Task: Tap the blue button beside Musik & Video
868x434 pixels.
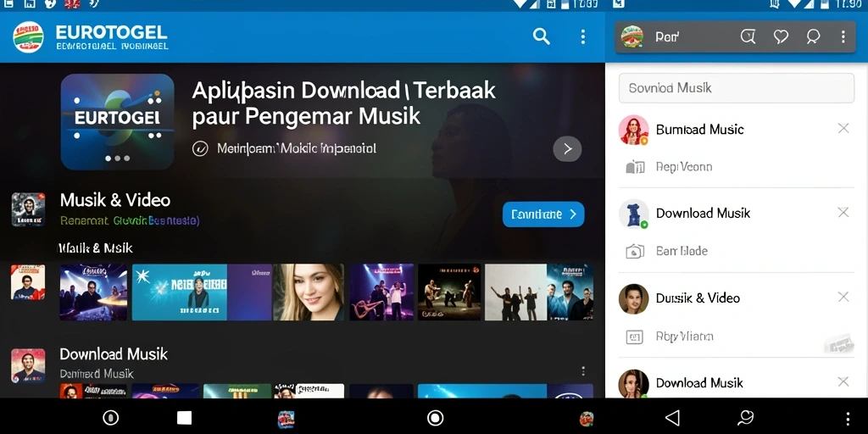Action: pyautogui.click(x=543, y=214)
